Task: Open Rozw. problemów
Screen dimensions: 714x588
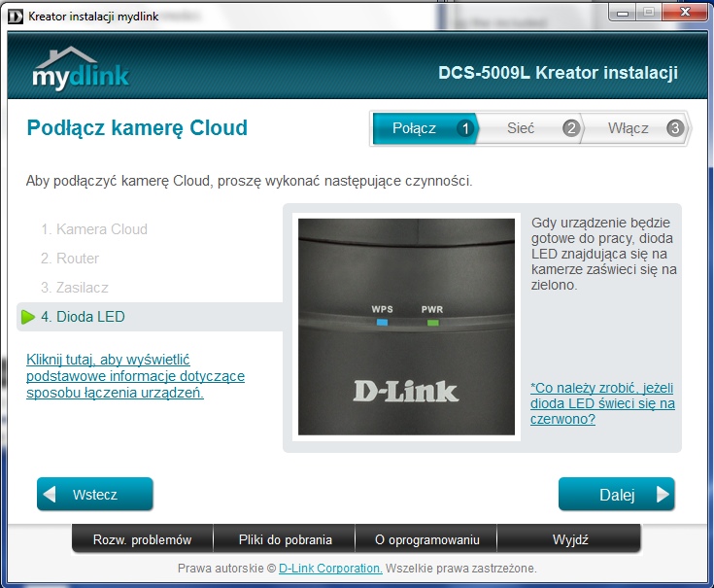Action: [x=142, y=539]
